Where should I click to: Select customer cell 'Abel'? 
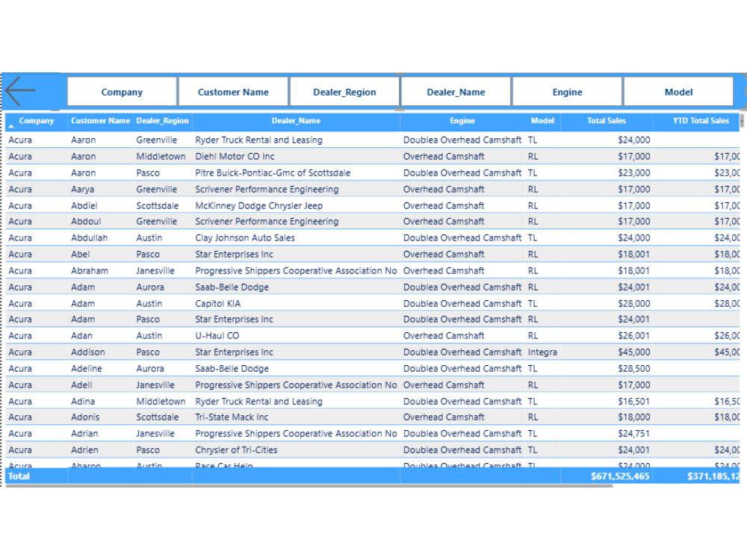pyautogui.click(x=81, y=255)
